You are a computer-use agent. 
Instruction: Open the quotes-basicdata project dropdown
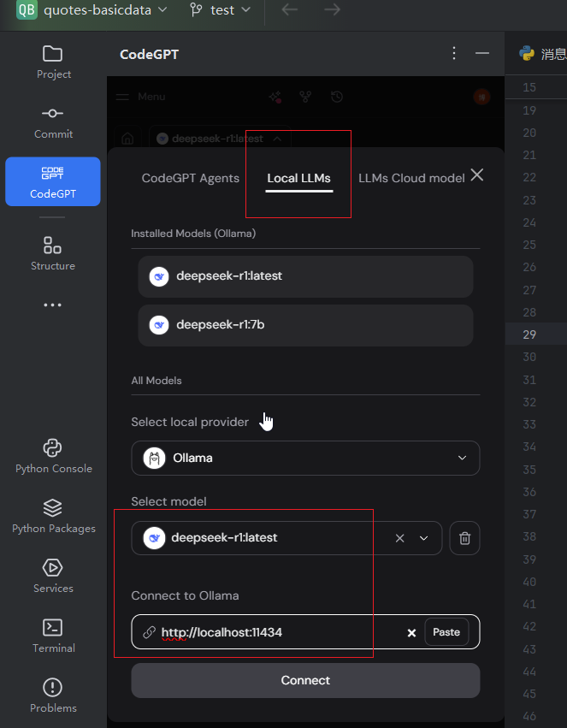(x=94, y=10)
